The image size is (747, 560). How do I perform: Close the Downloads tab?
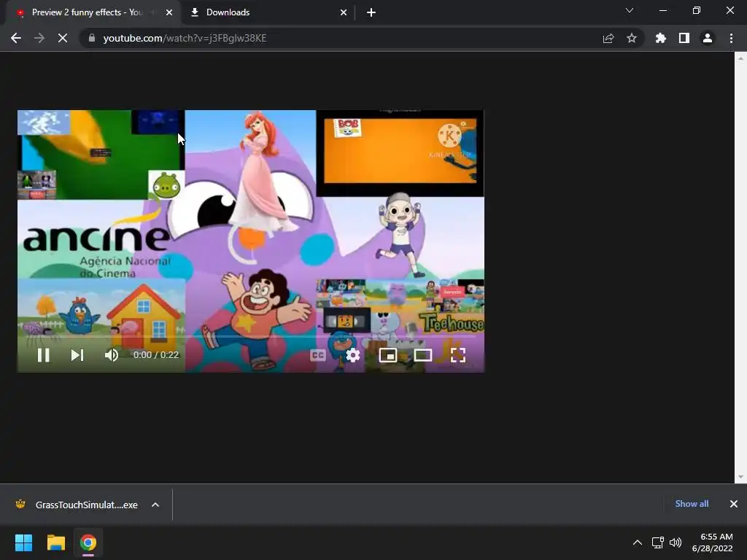pyautogui.click(x=344, y=12)
